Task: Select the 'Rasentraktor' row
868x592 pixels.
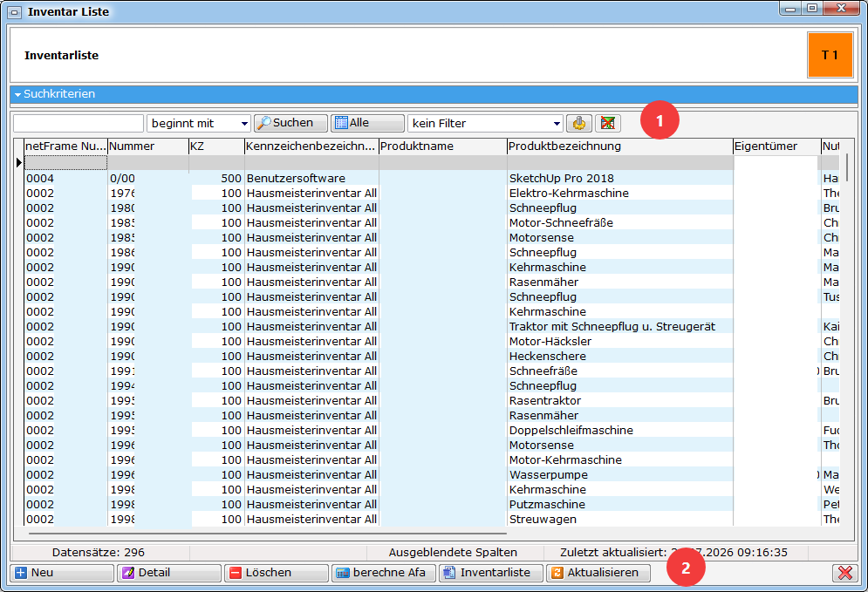Action: click(432, 400)
